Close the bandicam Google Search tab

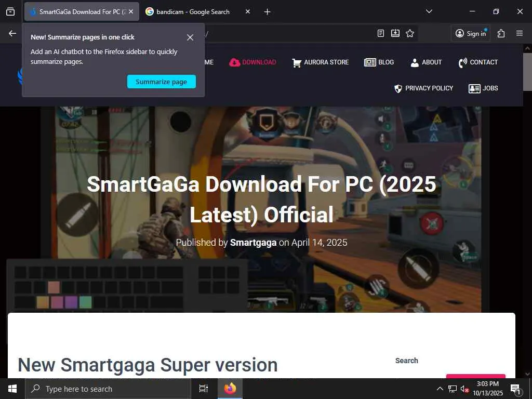(x=248, y=11)
